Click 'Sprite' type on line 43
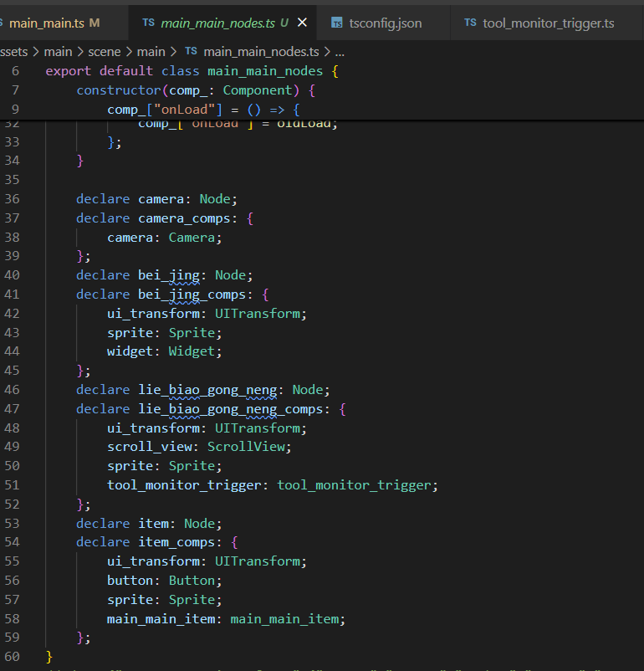Viewport: 644px width, 671px height. point(192,333)
